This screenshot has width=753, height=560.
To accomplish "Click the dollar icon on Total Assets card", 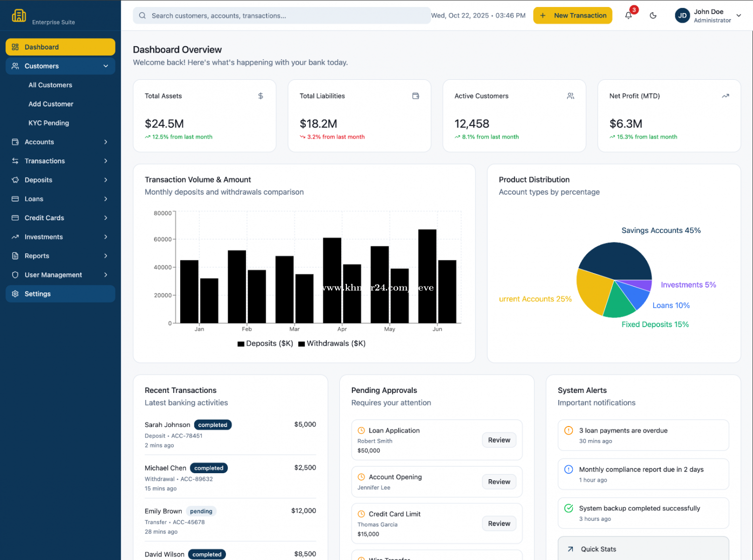I will pos(261,96).
